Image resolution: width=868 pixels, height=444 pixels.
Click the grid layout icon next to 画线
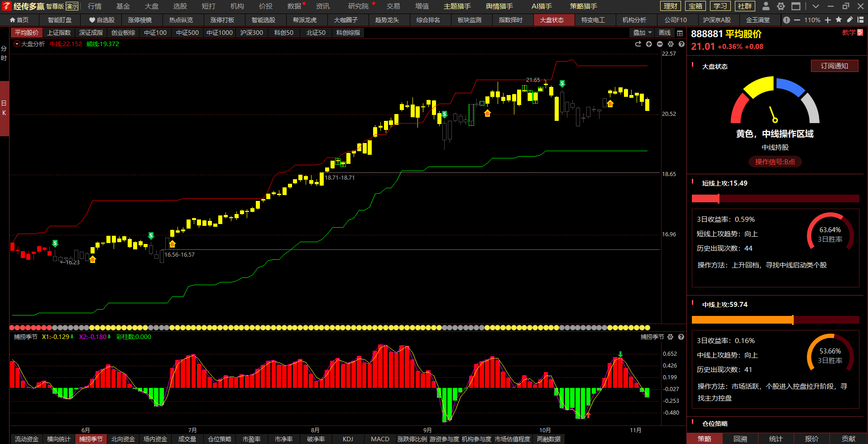pos(680,33)
